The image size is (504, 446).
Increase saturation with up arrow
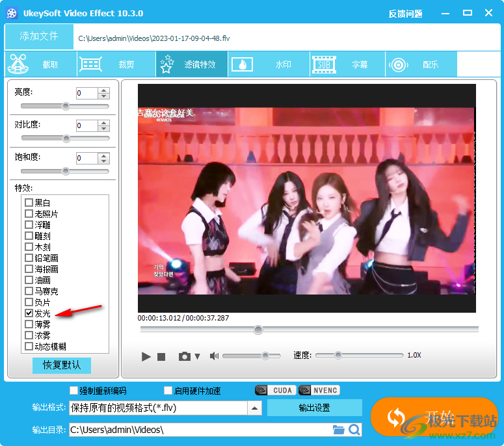(103, 155)
